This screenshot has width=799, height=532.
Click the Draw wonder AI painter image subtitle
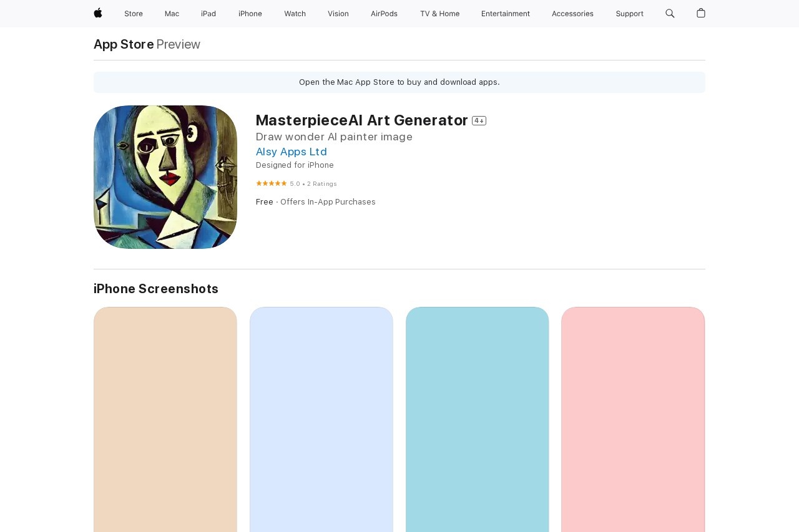(x=334, y=137)
